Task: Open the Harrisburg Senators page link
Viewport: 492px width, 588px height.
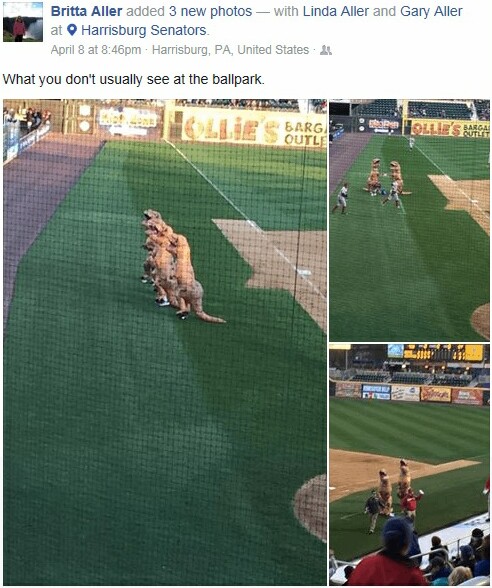Action: 144,30
